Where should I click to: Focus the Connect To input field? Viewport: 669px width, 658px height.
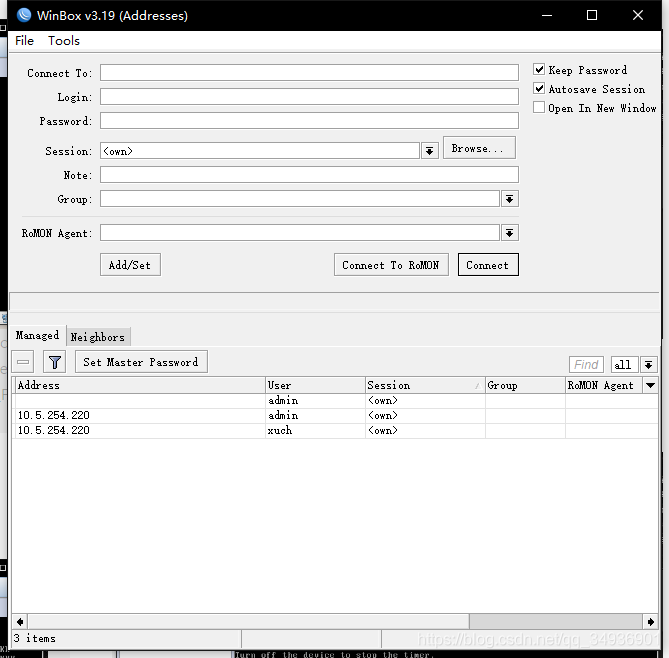(x=309, y=73)
